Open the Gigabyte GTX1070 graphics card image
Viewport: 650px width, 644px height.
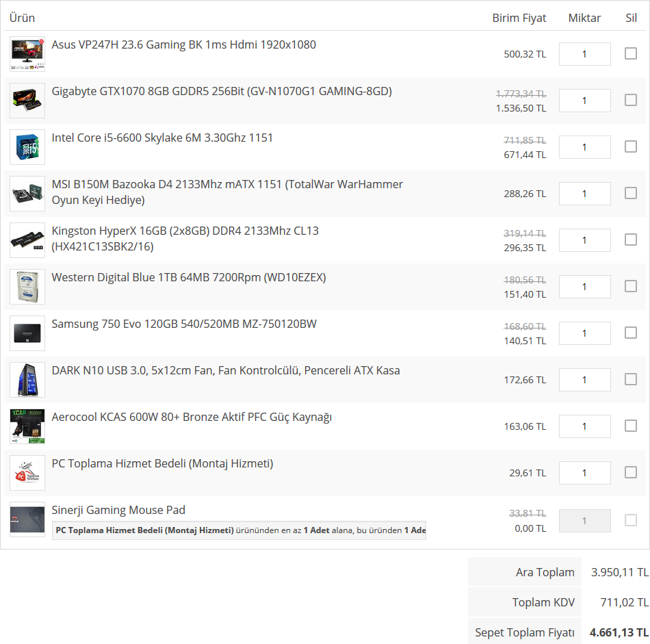coord(27,101)
